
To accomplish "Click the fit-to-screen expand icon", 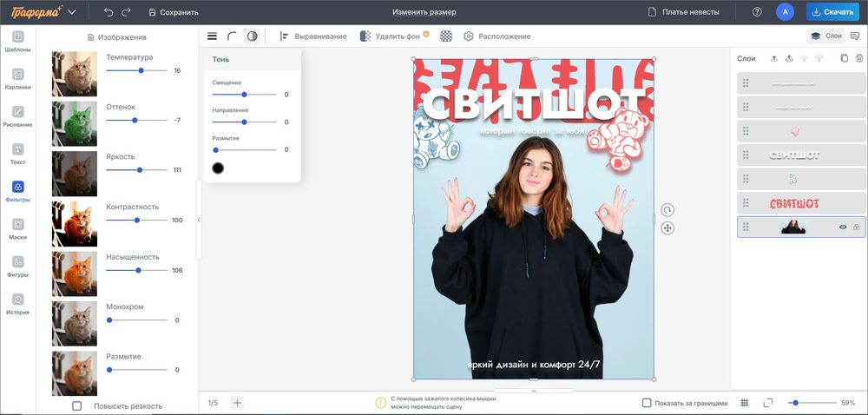I will (x=768, y=403).
